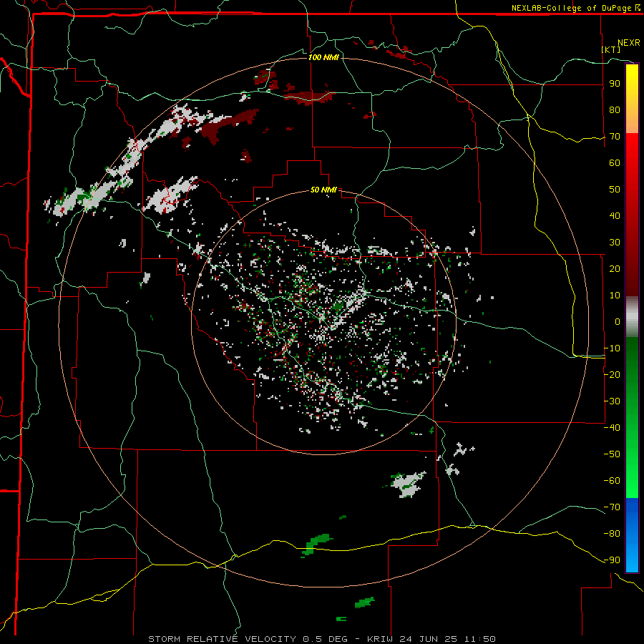Click the blue segment of the color bar

pos(632,535)
